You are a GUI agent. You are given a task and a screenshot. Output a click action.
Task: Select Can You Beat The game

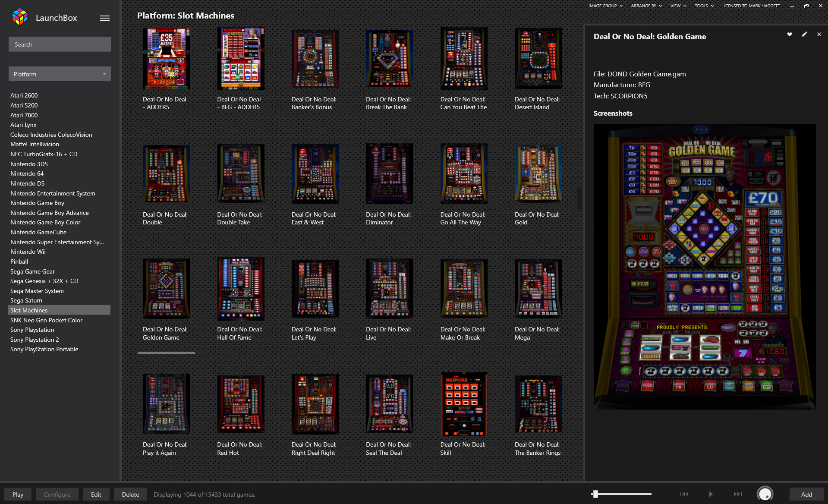(464, 59)
